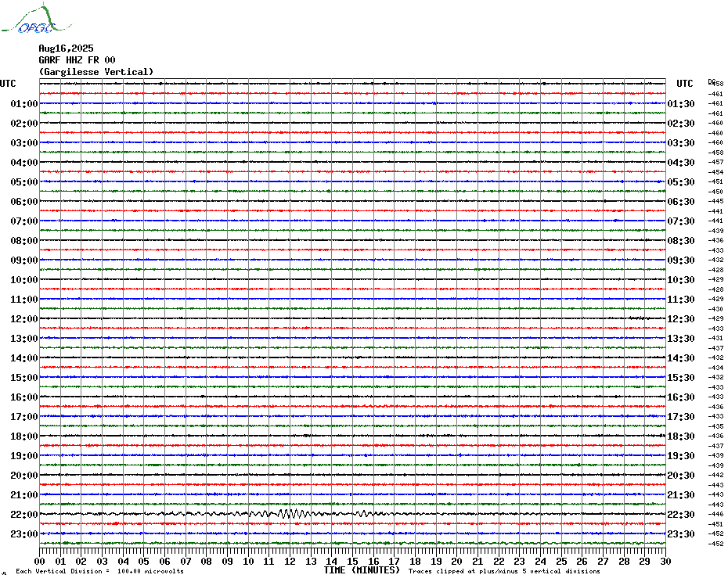
Task: Select the 06:00 UTC row label
Action: click(x=24, y=201)
